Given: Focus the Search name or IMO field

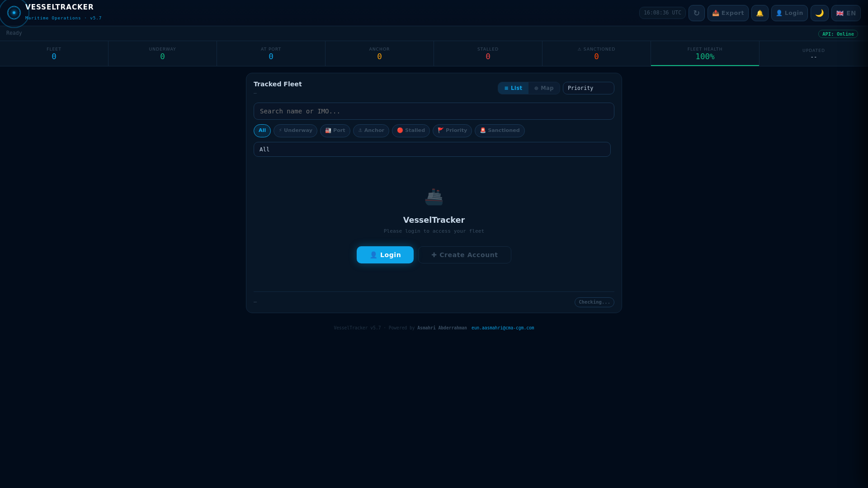Looking at the screenshot, I should [x=434, y=111].
